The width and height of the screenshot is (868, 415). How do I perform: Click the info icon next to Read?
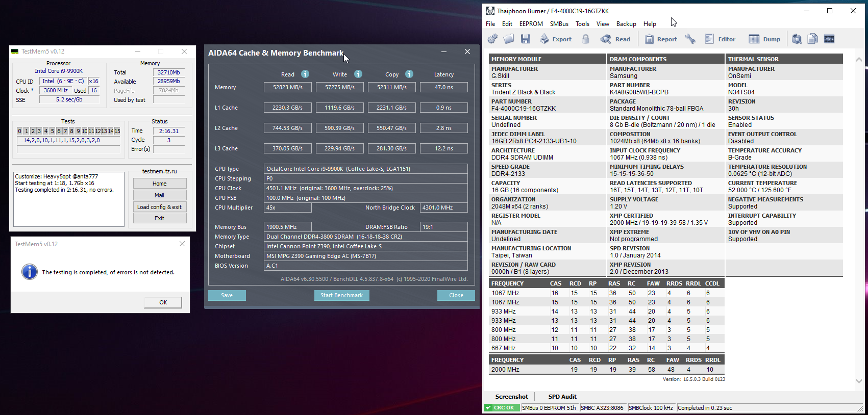[305, 74]
